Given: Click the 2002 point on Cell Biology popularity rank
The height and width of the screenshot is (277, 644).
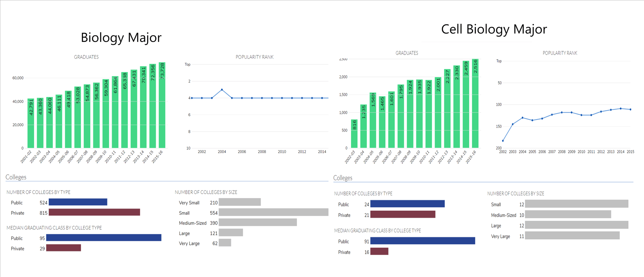Looking at the screenshot, I should point(503,141).
